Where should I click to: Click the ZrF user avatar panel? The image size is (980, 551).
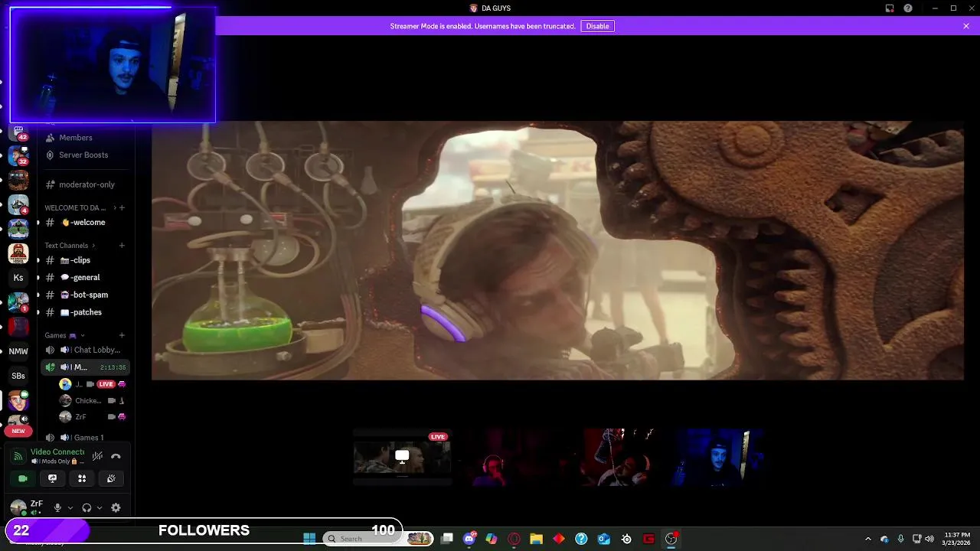click(27, 507)
